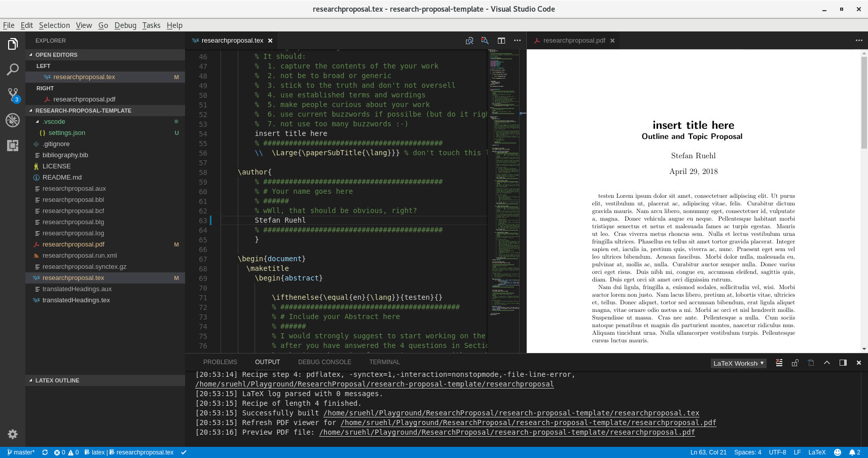The width and height of the screenshot is (868, 458).
Task: Clear the output panel
Action: point(779,363)
